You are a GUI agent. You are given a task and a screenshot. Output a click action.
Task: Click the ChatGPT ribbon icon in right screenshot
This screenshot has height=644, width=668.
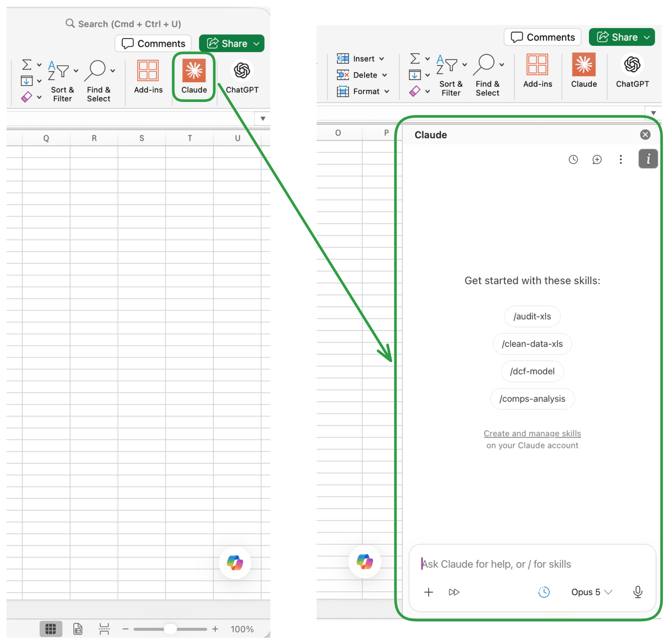tap(632, 70)
